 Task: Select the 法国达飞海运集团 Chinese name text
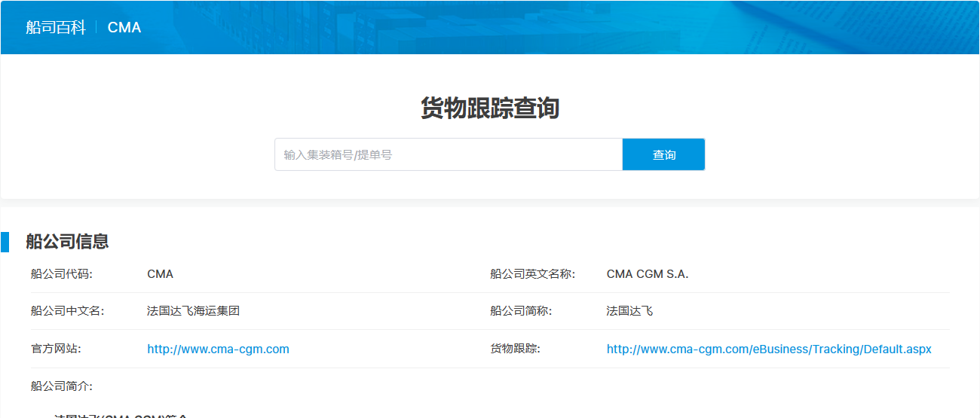point(193,311)
